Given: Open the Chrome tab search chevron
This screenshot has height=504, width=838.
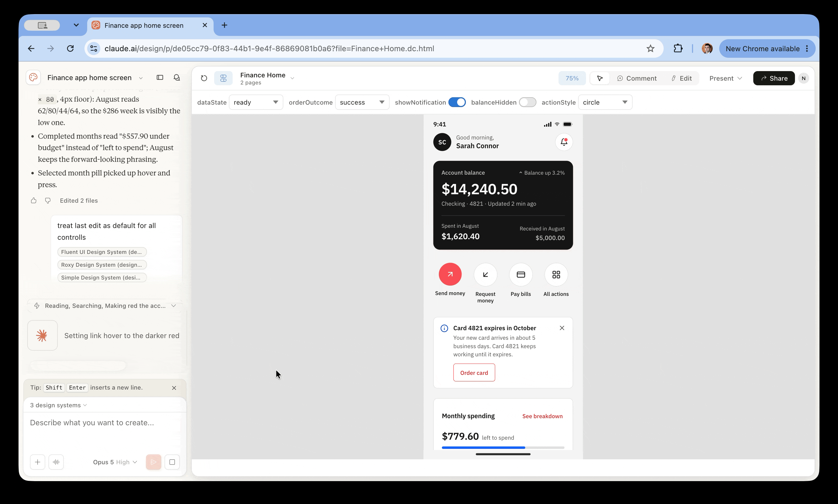Looking at the screenshot, I should [76, 25].
